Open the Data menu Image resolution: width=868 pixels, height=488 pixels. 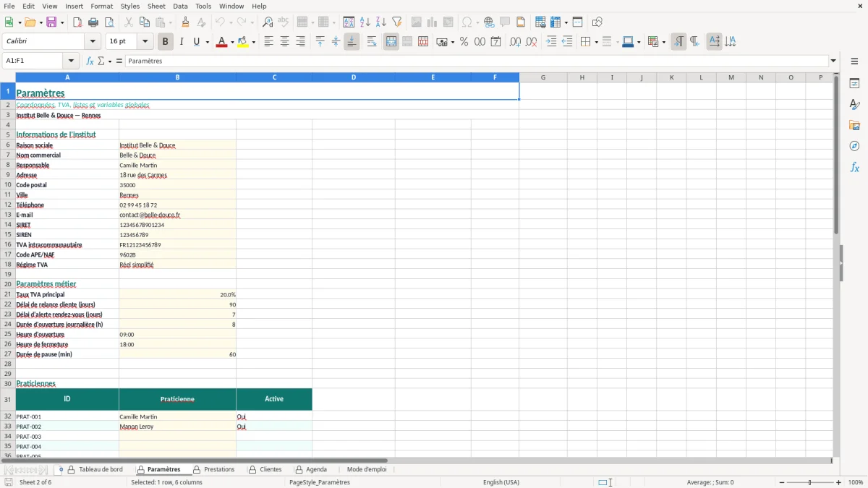180,6
